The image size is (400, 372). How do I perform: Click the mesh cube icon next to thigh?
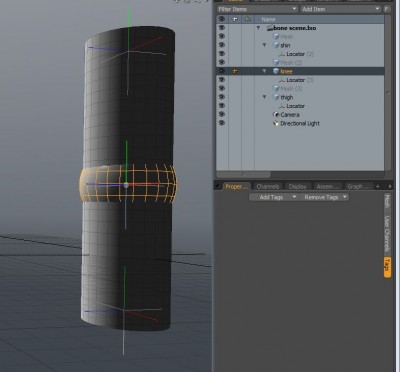(x=276, y=97)
